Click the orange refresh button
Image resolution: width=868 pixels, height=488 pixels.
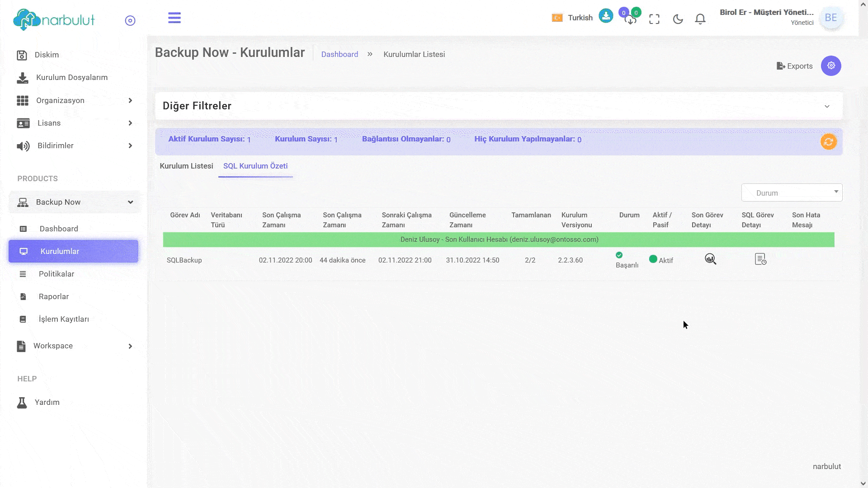tap(829, 141)
